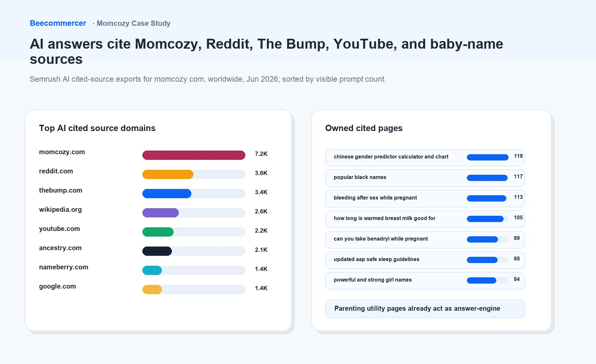The image size is (596, 364).
Task: Open the powerful and strong girl names row
Action: pos(425,281)
